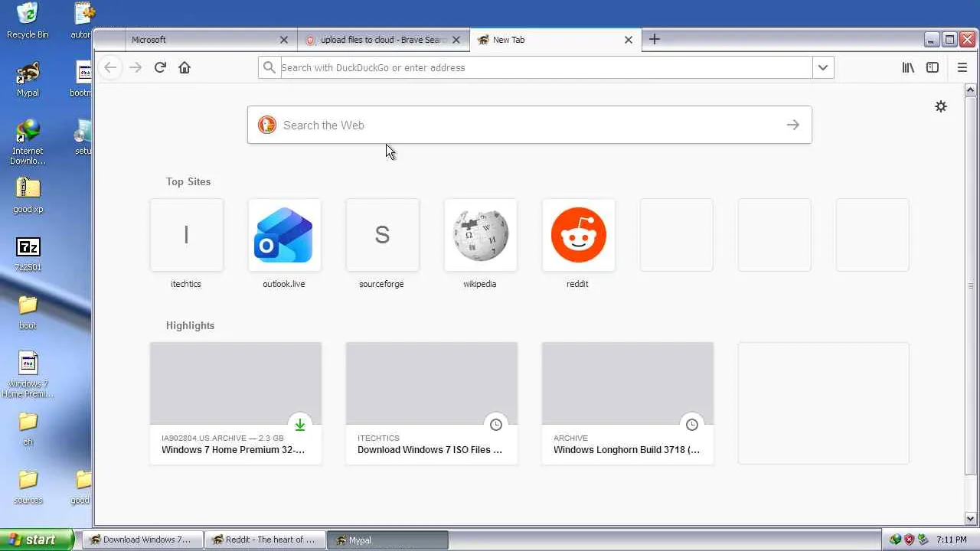Open the browser home page
Screen dimensions: 980x551
point(185,67)
